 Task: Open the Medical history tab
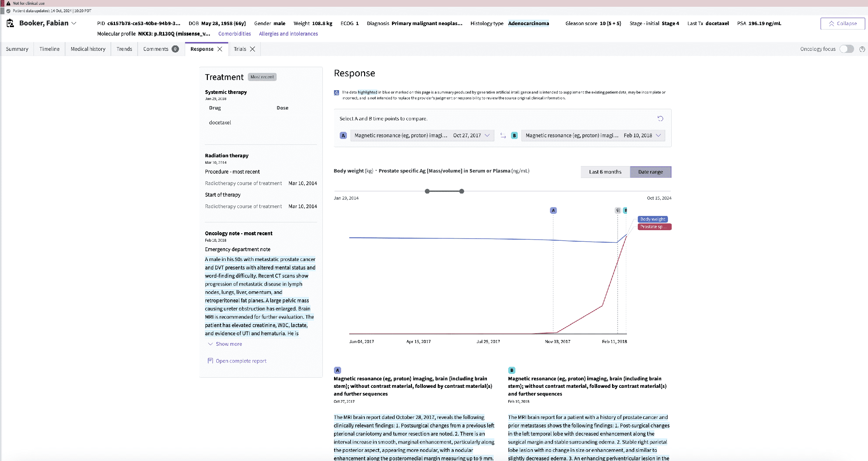88,49
